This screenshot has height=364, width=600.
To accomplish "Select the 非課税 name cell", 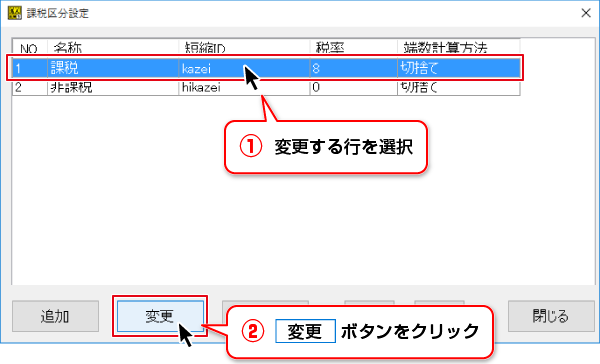I will pyautogui.click(x=113, y=87).
